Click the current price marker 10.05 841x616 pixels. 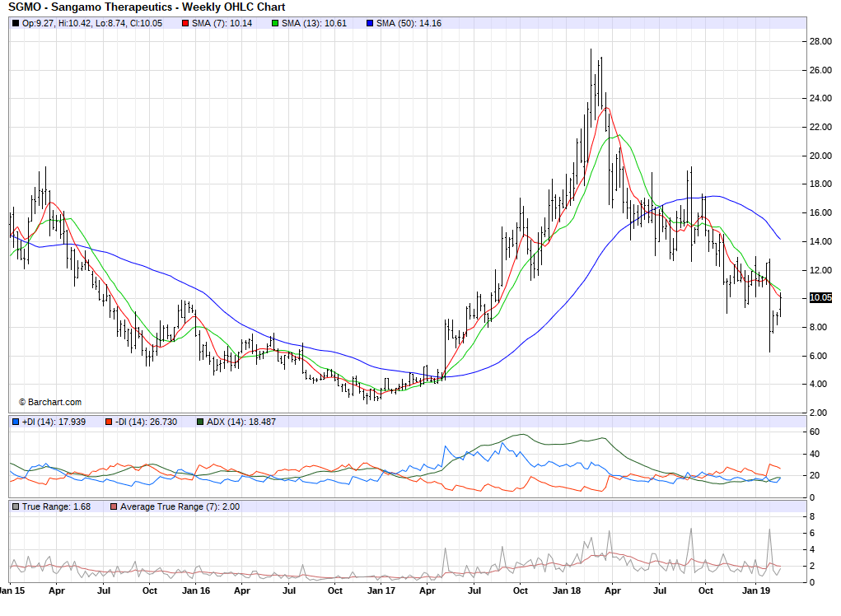pyautogui.click(x=820, y=297)
